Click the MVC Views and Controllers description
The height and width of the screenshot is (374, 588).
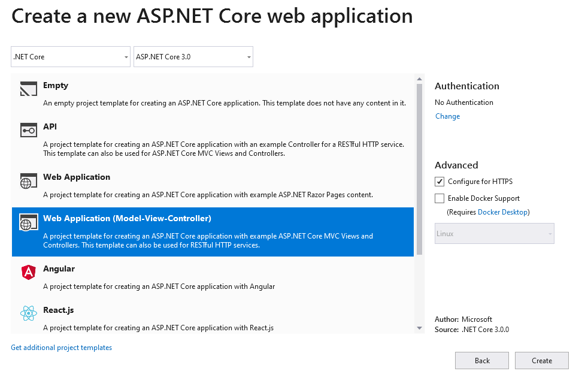click(208, 240)
